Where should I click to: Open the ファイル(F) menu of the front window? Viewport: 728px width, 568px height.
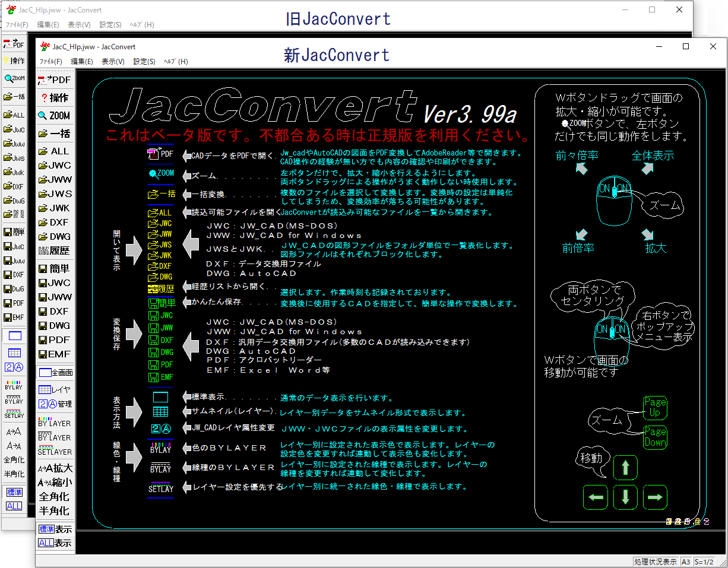click(x=50, y=62)
